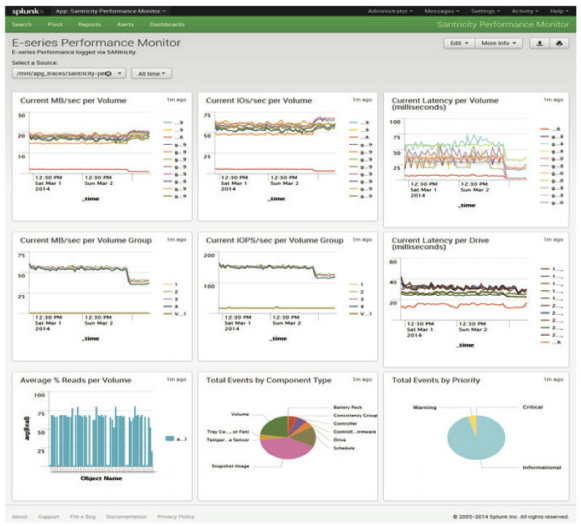Click the Controller pie label
The image size is (581, 526).
click(345, 423)
